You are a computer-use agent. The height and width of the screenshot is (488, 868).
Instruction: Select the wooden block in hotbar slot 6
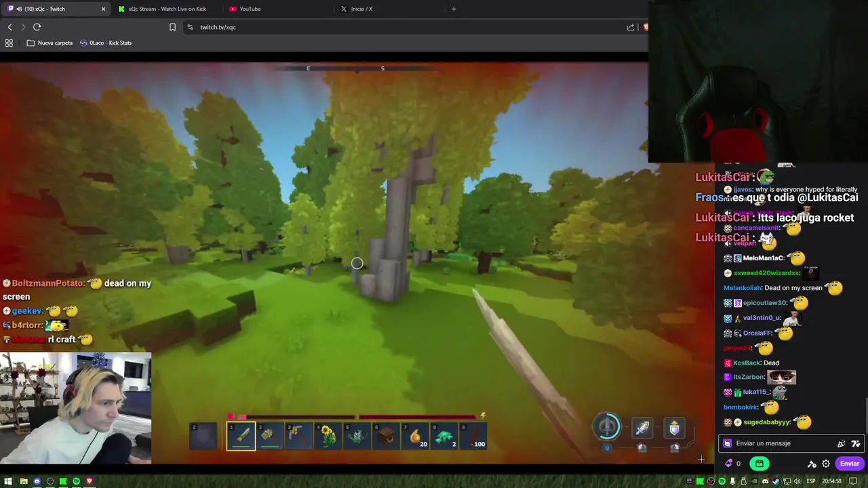[387, 436]
